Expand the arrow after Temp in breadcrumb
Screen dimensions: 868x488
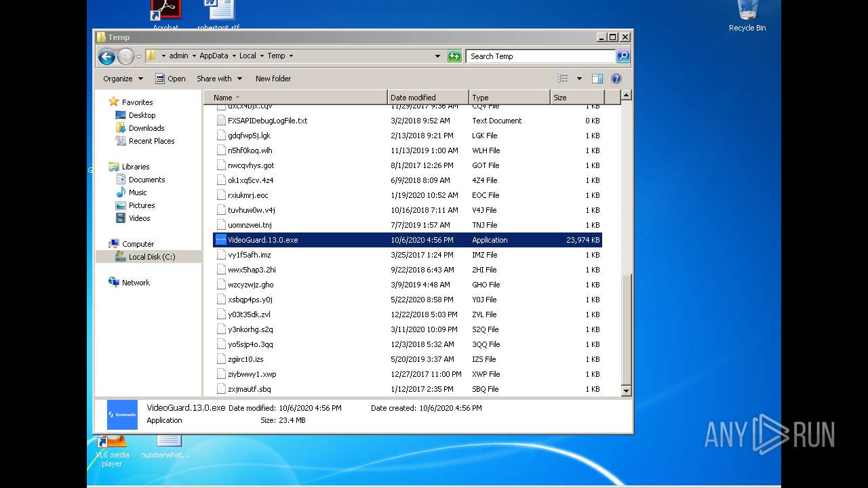[291, 56]
